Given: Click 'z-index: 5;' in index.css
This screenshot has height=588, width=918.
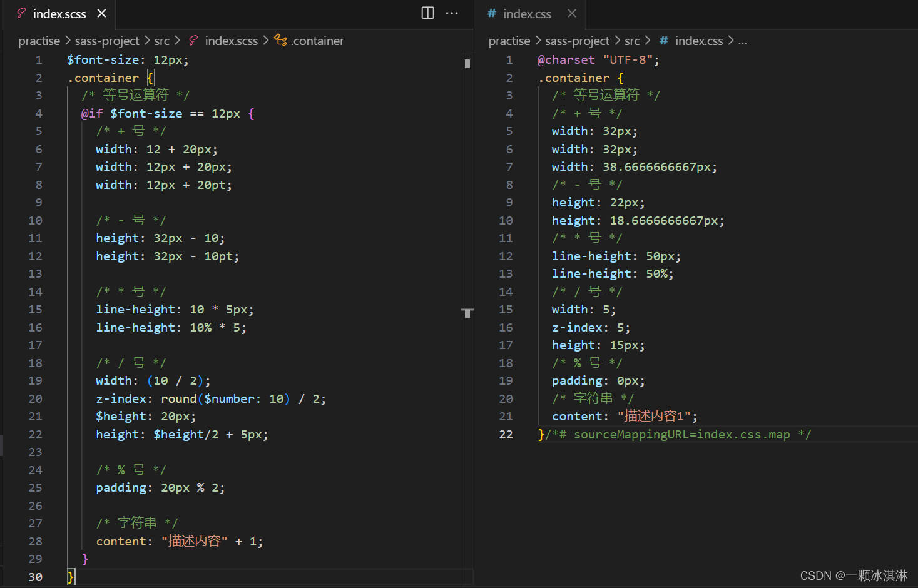Looking at the screenshot, I should (x=591, y=328).
